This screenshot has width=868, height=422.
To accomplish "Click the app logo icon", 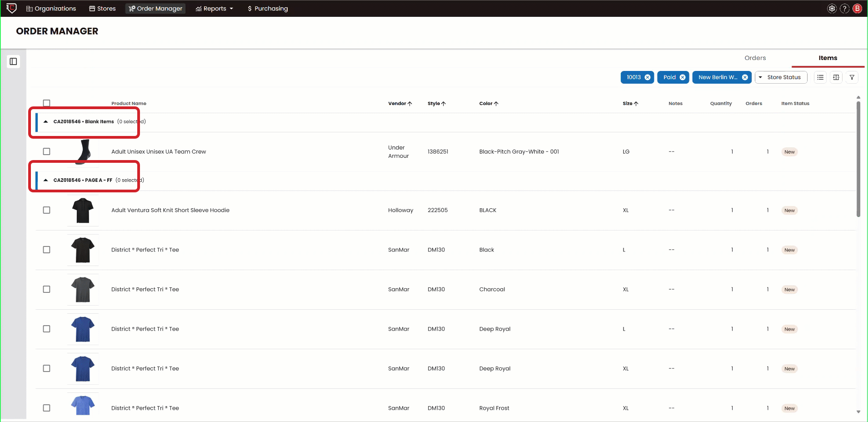I will (x=11, y=8).
